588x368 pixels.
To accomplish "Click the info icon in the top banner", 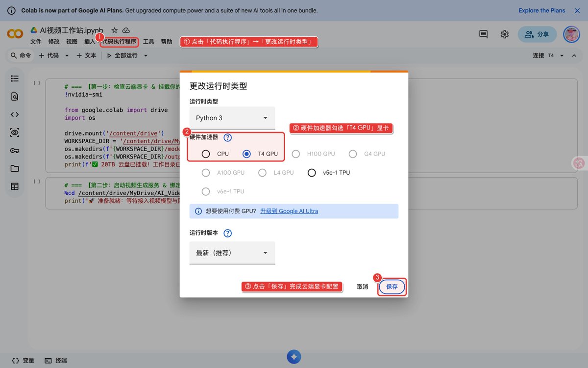I will click(11, 10).
